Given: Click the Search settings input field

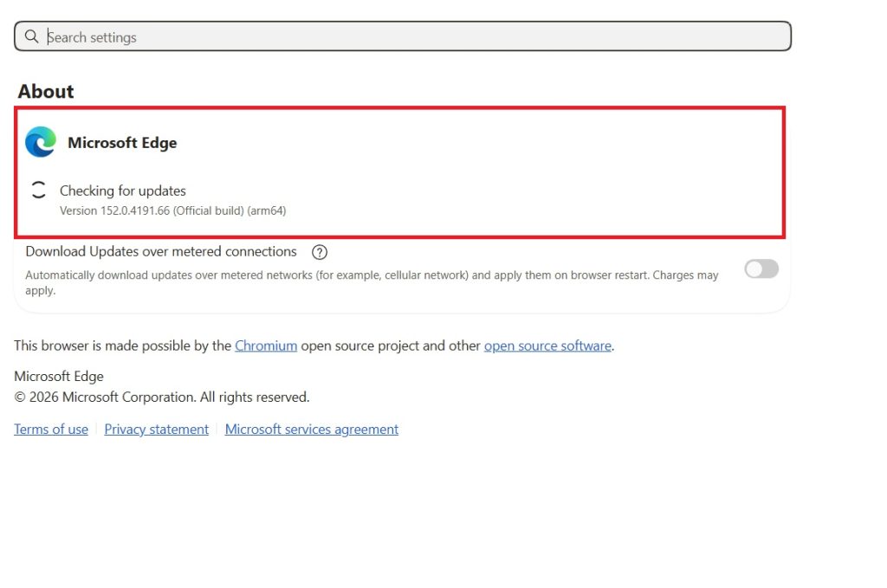Looking at the screenshot, I should (x=402, y=36).
